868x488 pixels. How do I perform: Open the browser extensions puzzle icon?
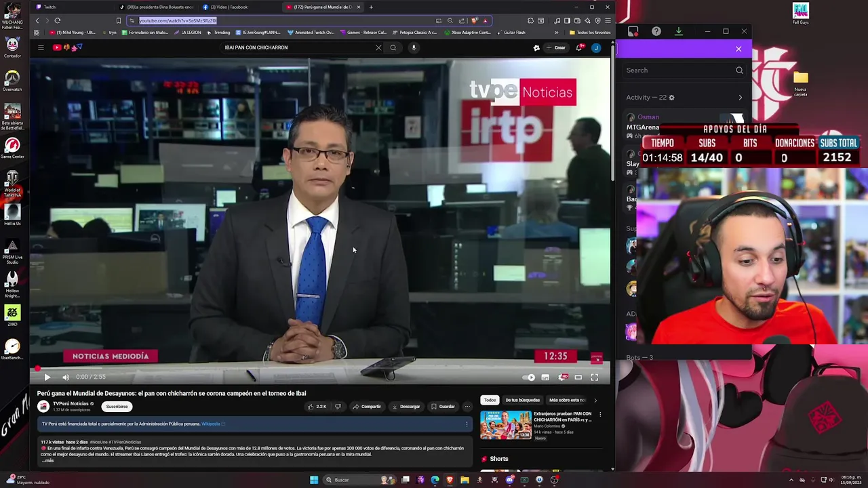[530, 21]
